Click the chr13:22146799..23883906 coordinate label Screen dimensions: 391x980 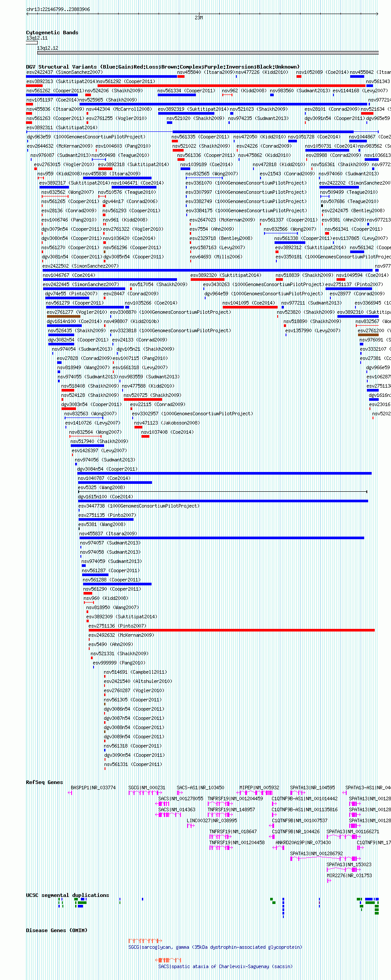pos(58,9)
